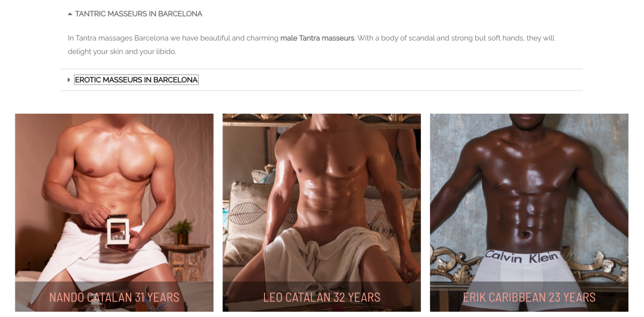
Task: Click the Erik Caribbean 23 Years caption
Action: tap(529, 297)
